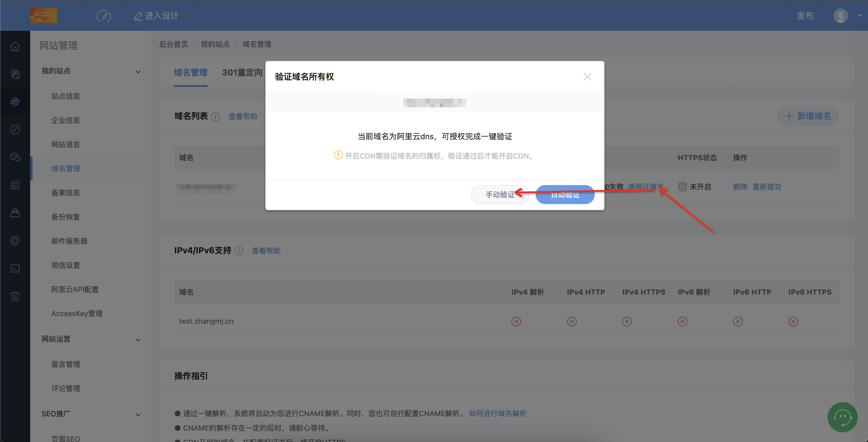Go to 我的站点 in the breadcrumb
The width and height of the screenshot is (868, 442).
click(215, 44)
